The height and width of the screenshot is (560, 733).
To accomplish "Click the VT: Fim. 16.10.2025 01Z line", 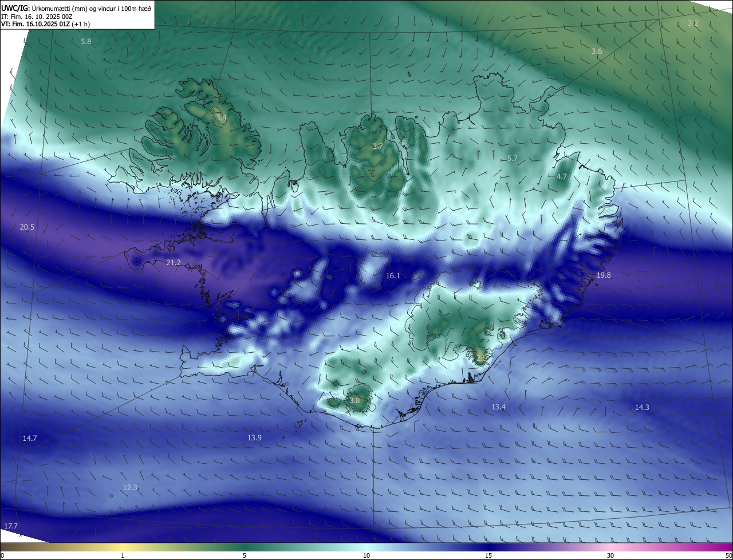I will [x=45, y=24].
